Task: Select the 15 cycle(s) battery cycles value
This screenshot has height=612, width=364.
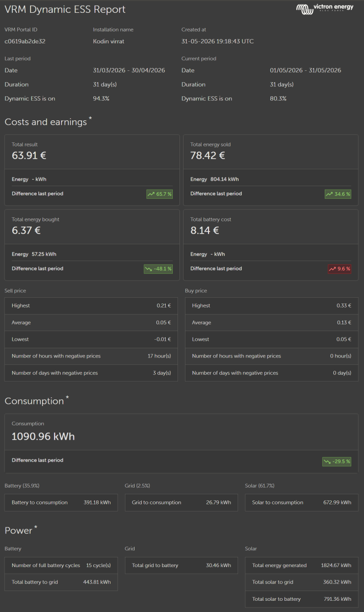Action: click(x=98, y=565)
